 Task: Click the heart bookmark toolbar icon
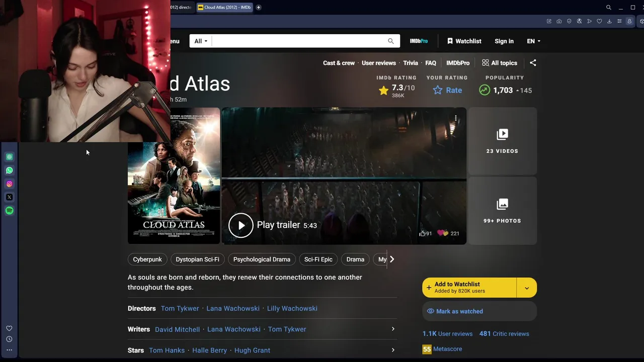[599, 21]
